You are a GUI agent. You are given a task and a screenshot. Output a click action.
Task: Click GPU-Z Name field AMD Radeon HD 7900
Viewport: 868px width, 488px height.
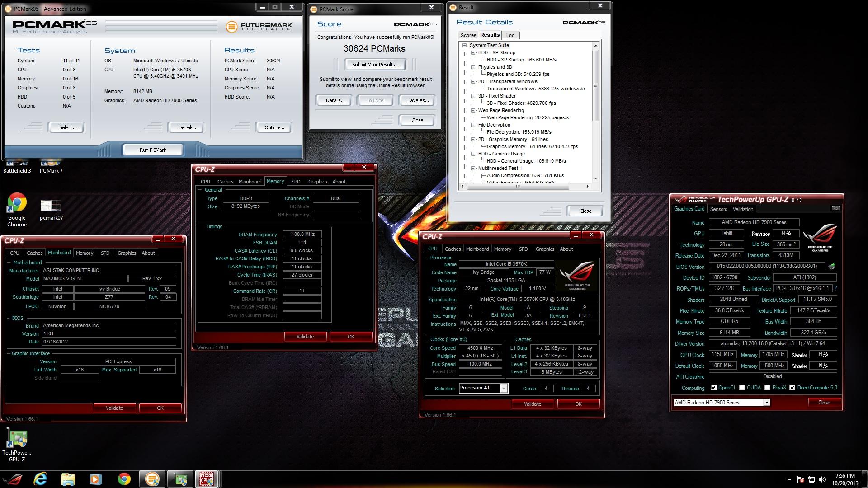[754, 222]
